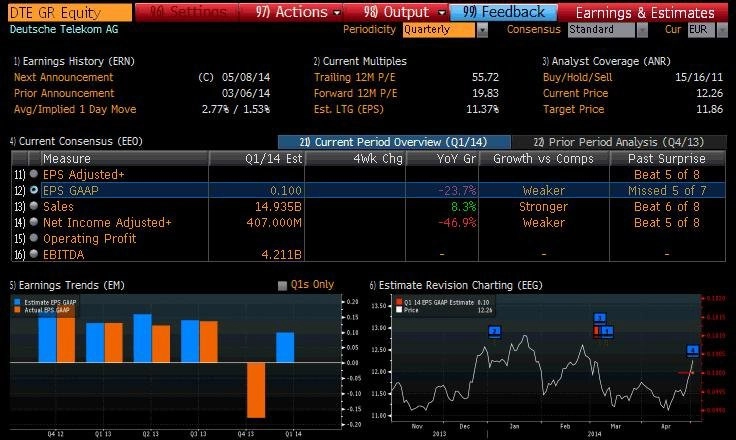Image resolution: width=736 pixels, height=440 pixels.
Task: Click the negative orange Q4 13 actual EPS bar
Action: tap(256, 390)
